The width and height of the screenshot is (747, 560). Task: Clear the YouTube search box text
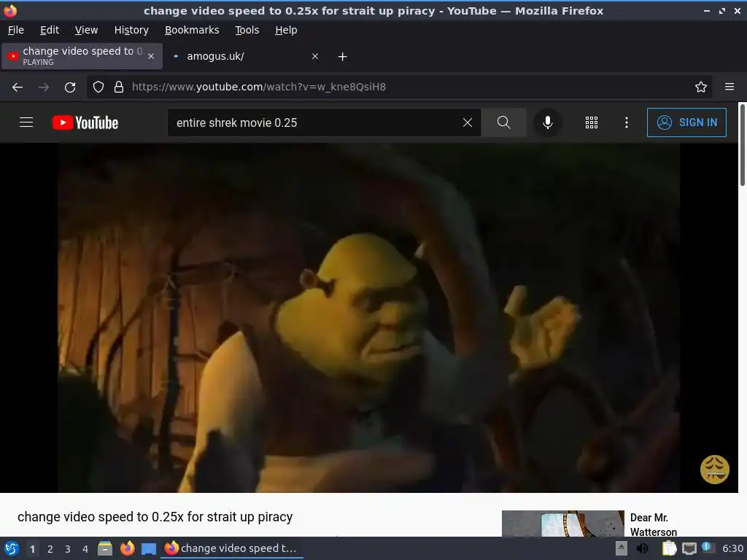click(468, 122)
